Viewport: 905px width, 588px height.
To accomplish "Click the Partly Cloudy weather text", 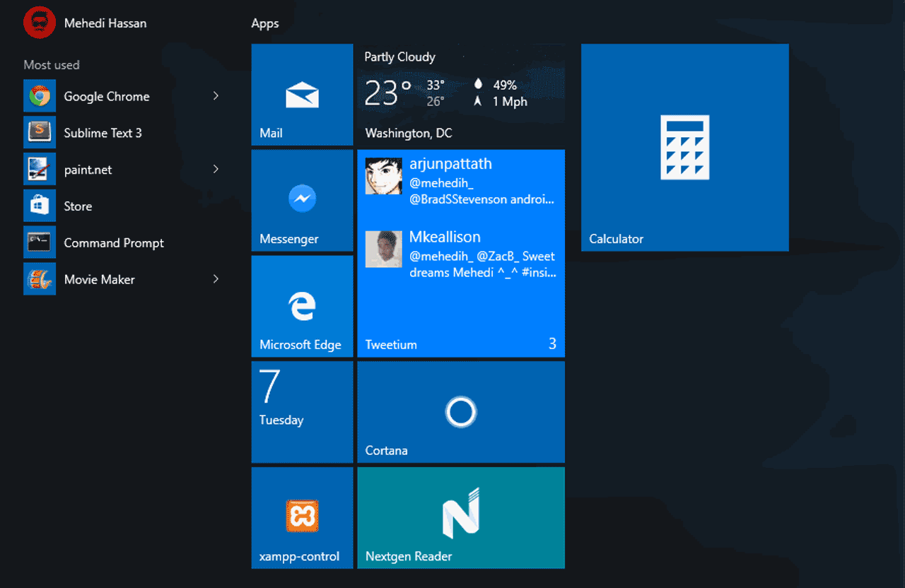I will (x=400, y=57).
